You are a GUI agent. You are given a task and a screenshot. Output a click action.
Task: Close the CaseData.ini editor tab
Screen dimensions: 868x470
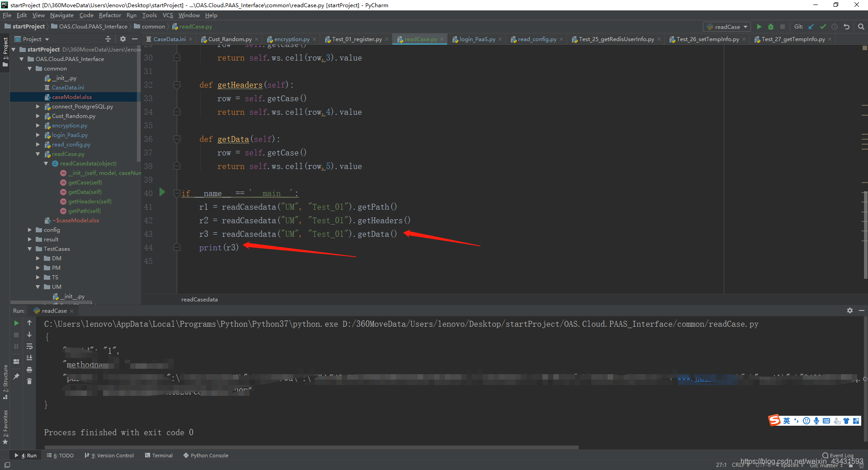191,39
